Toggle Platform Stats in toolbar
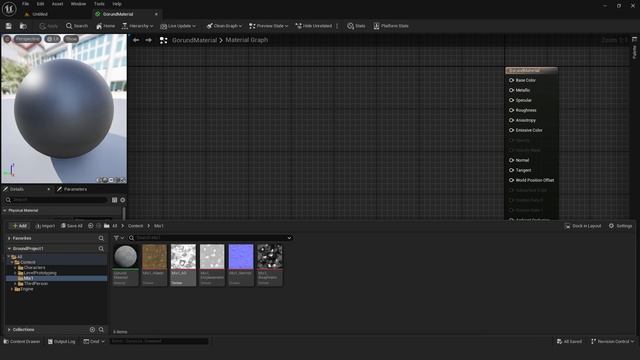Screen dimensions: 640x360 click(x=391, y=26)
